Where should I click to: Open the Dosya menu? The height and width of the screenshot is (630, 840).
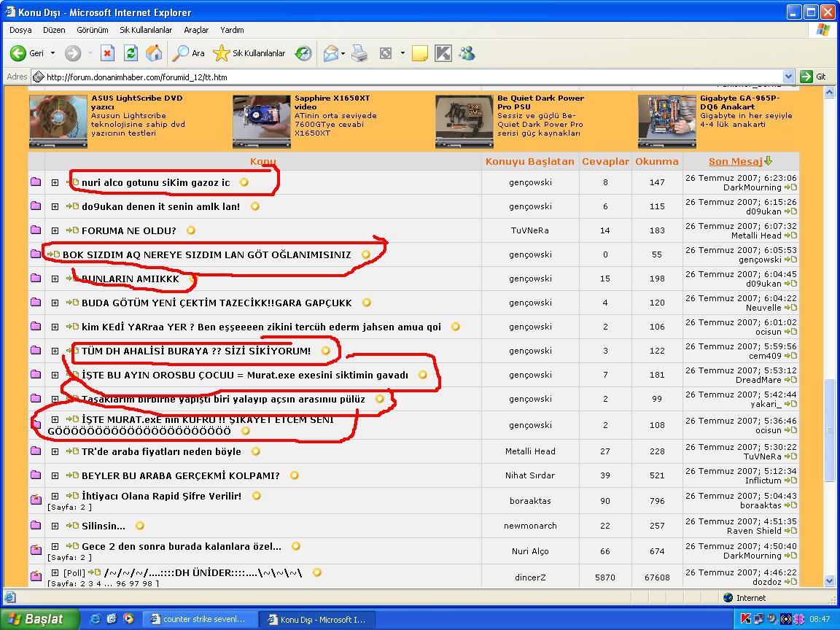[20, 30]
